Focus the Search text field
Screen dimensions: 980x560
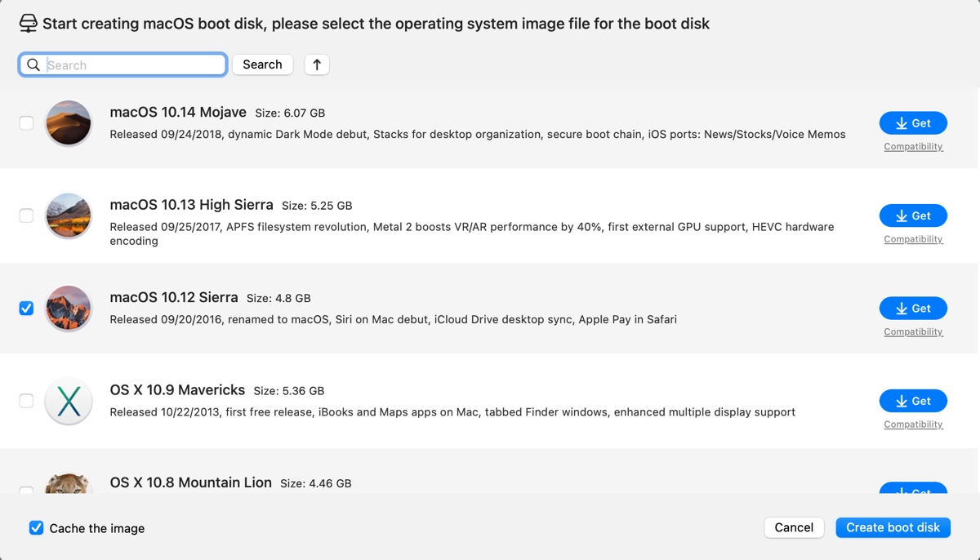(x=134, y=65)
